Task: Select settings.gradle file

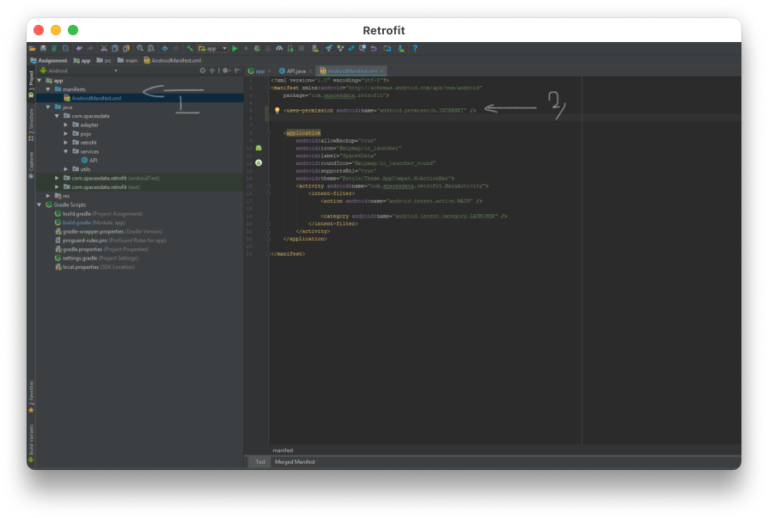Action: tap(97, 258)
